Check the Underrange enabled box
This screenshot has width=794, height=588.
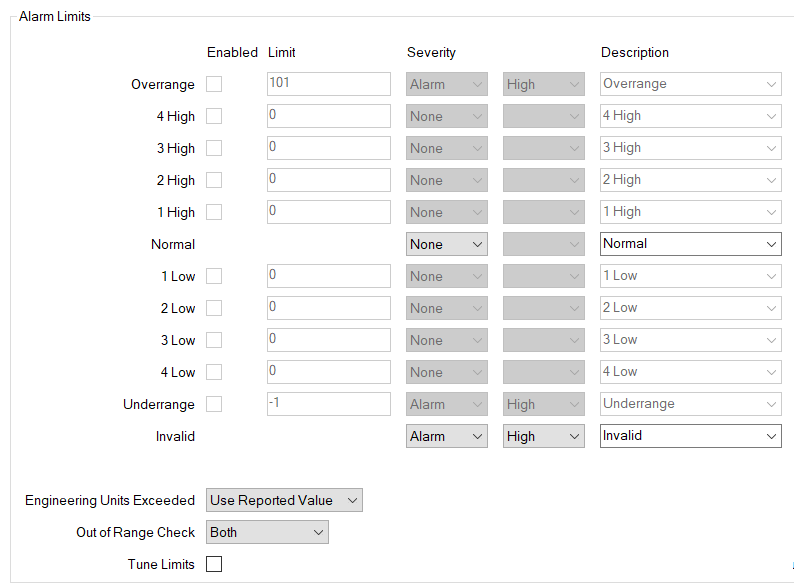coord(214,404)
